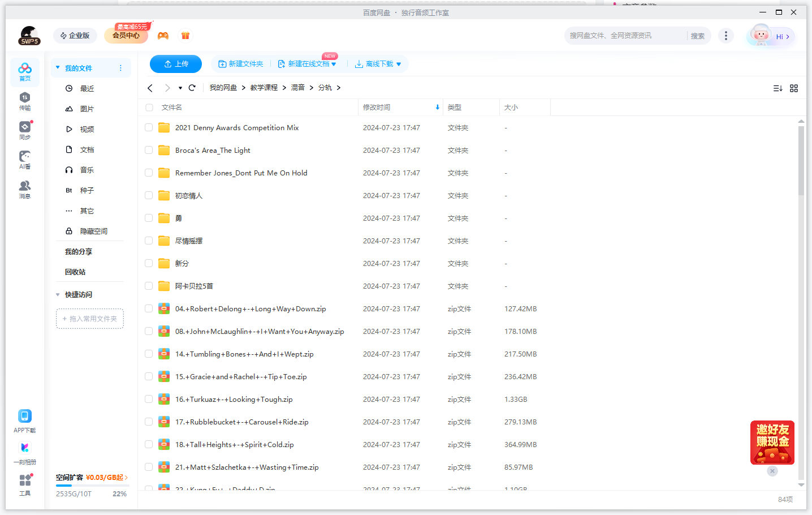Open 回收站 in the left panel
Image resolution: width=812 pixels, height=515 pixels.
[x=75, y=272]
